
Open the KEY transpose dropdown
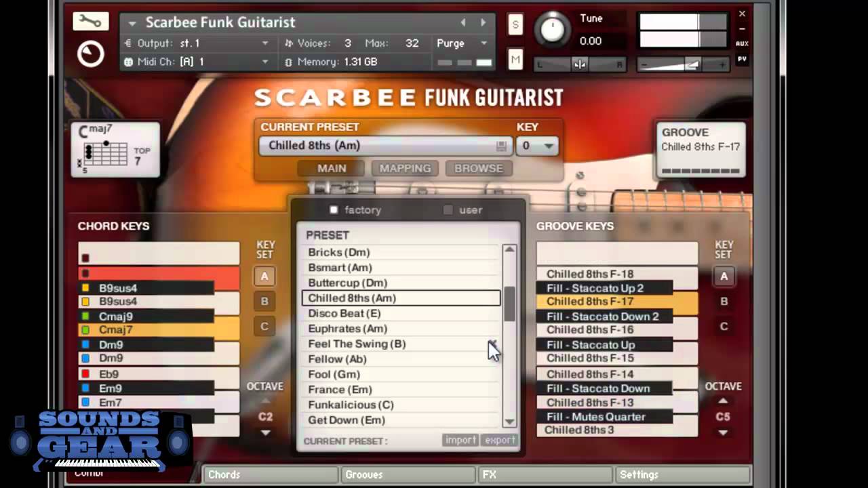pyautogui.click(x=537, y=146)
